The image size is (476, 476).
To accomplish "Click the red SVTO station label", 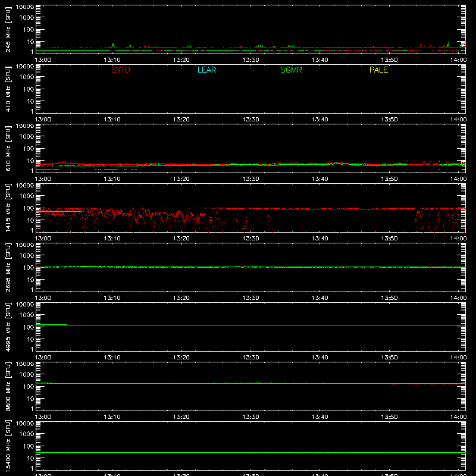I will point(121,70).
